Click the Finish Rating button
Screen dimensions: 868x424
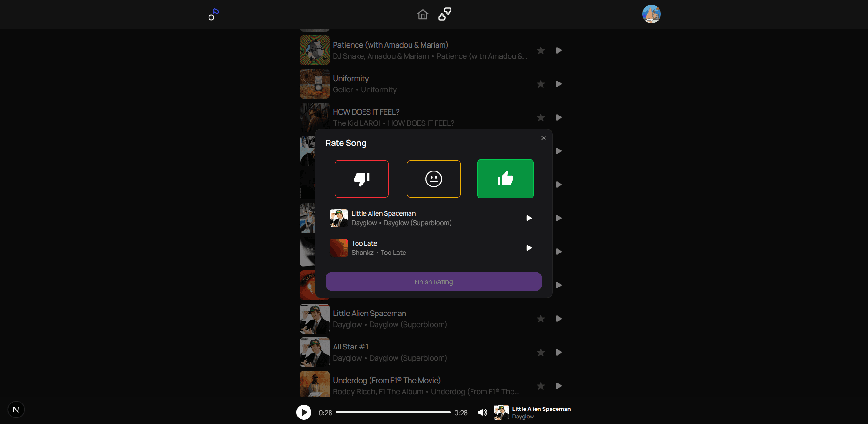tap(434, 281)
